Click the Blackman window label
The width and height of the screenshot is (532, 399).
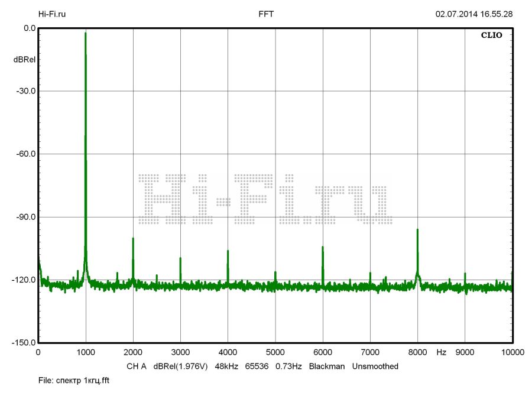pyautogui.click(x=327, y=366)
